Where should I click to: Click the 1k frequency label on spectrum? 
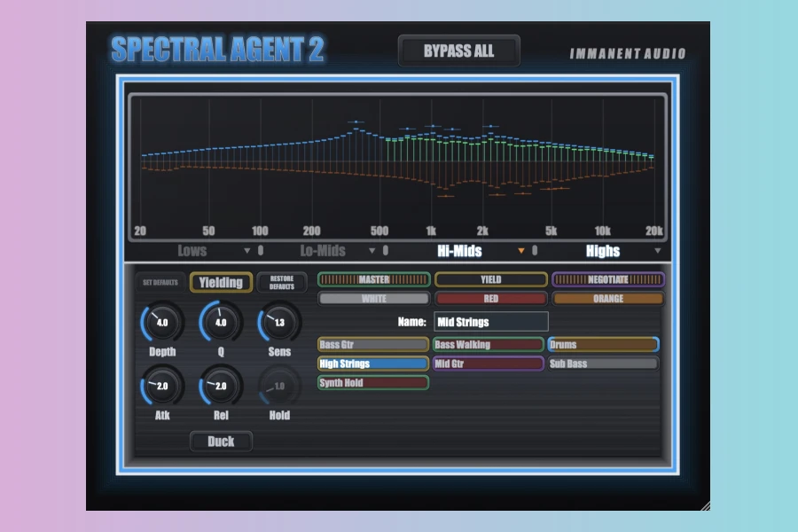[431, 231]
